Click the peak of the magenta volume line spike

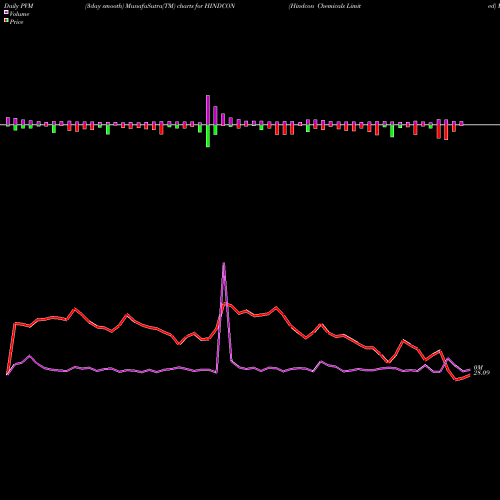pos(224,263)
